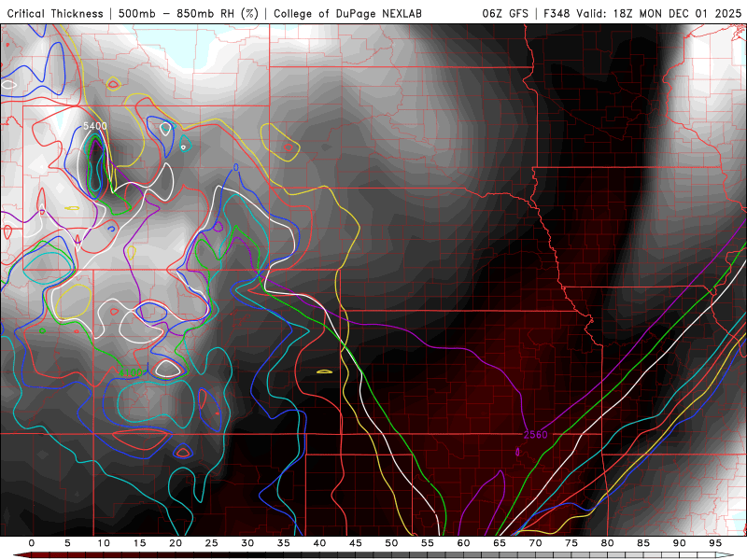Click the green "4100" contour label

pos(130,371)
